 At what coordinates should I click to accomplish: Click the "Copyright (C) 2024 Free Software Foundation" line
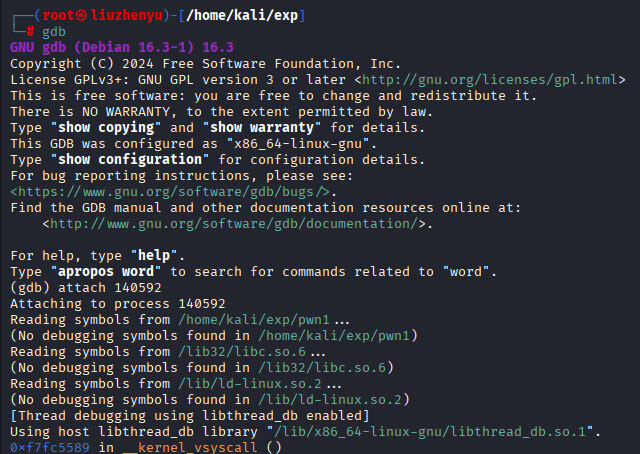pos(206,64)
